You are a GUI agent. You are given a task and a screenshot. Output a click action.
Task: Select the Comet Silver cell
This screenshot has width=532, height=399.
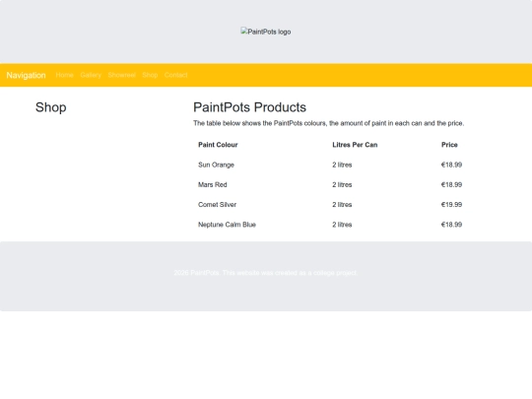coord(217,205)
